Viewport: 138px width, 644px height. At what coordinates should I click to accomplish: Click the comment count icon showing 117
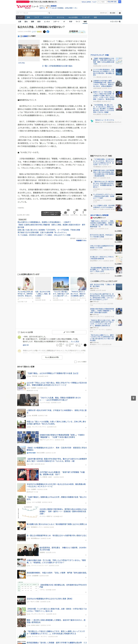pyautogui.click(x=34, y=32)
